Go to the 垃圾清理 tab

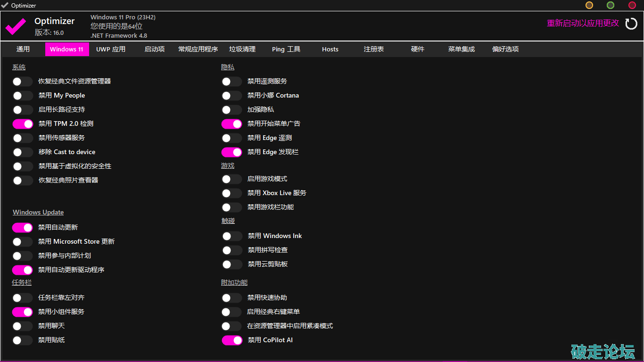click(242, 49)
